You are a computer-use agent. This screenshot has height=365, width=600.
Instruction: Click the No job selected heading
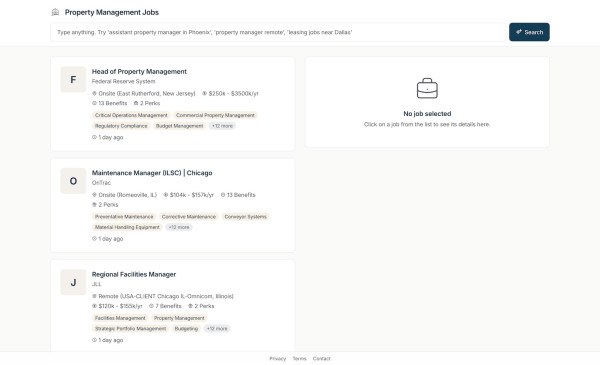427,114
